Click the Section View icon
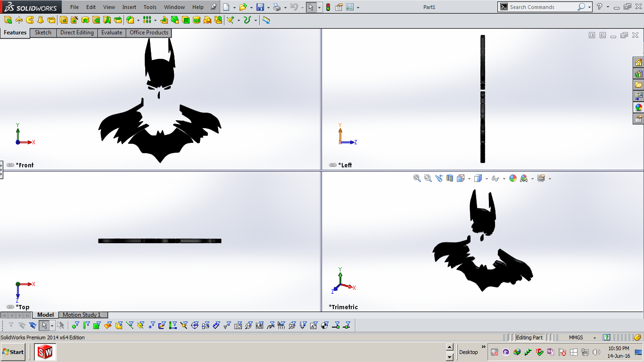 (450, 178)
